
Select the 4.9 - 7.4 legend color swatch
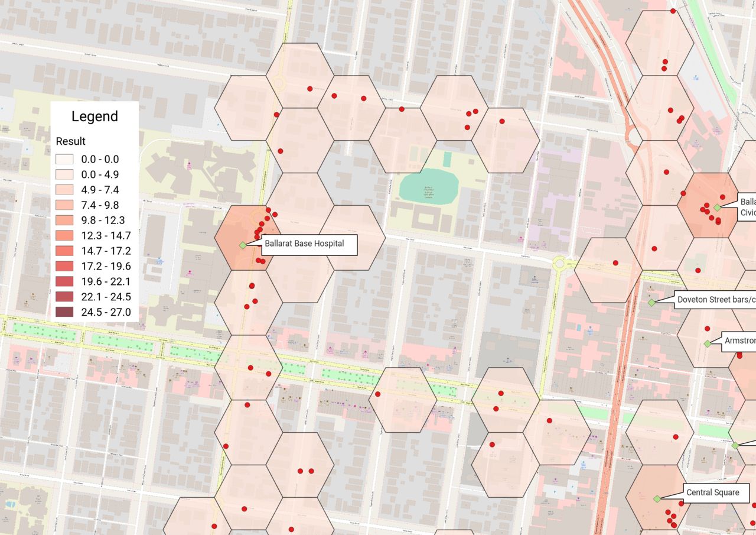pos(64,190)
